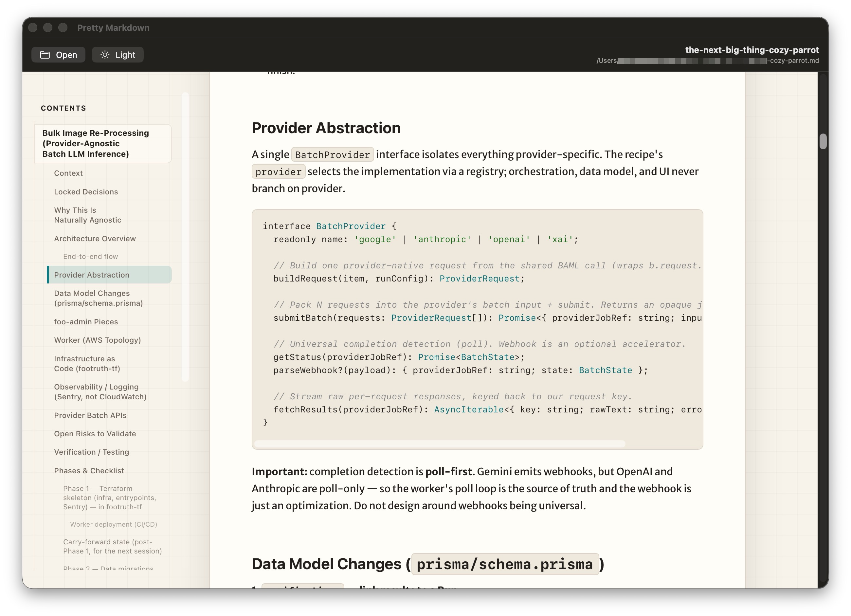This screenshot has height=616, width=851.
Task: Open foo-admin Pieces section
Action: [86, 321]
